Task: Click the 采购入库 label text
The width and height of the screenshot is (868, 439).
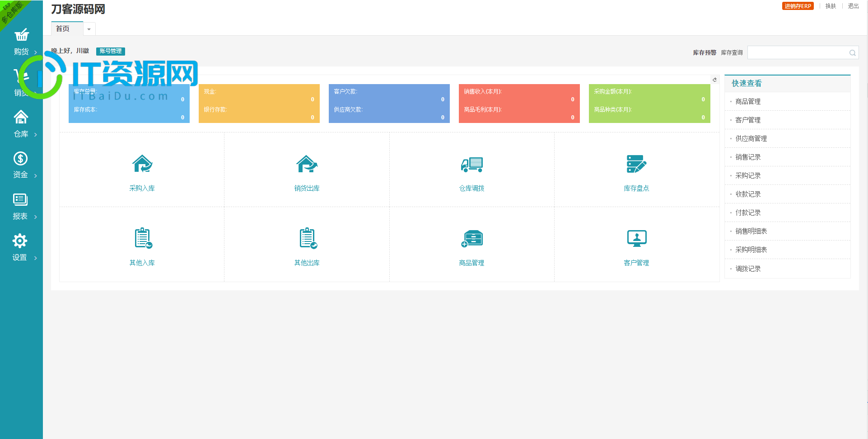Action: pyautogui.click(x=142, y=188)
